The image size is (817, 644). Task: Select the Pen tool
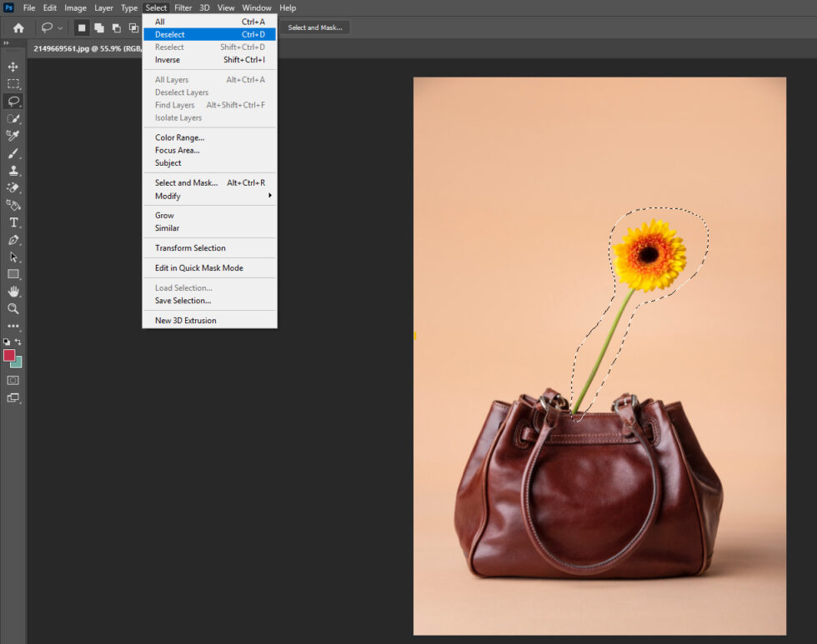point(13,240)
